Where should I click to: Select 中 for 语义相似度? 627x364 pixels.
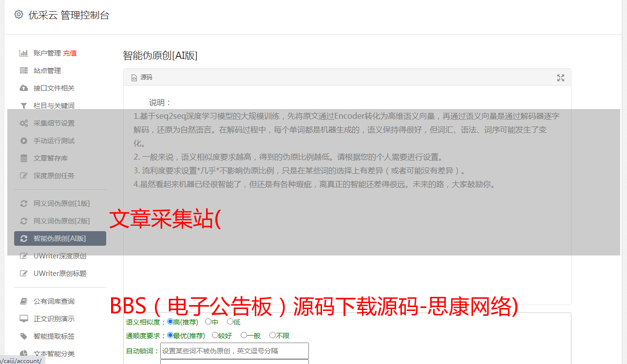point(208,321)
